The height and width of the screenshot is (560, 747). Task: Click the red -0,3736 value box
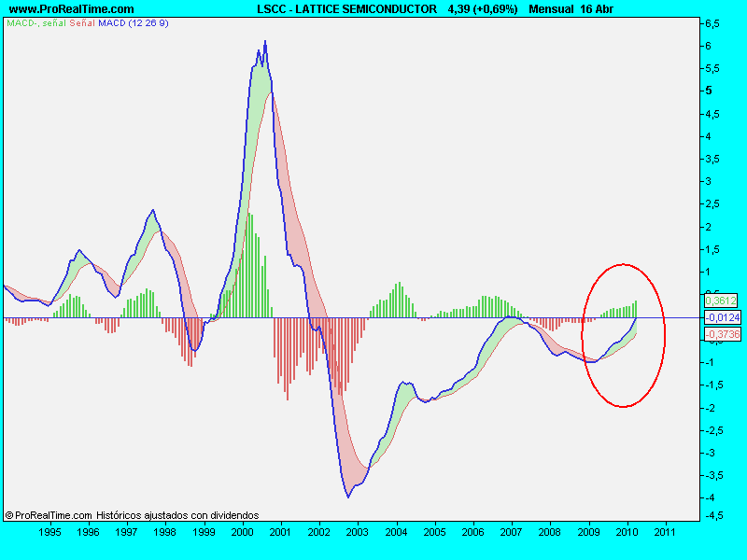(723, 334)
